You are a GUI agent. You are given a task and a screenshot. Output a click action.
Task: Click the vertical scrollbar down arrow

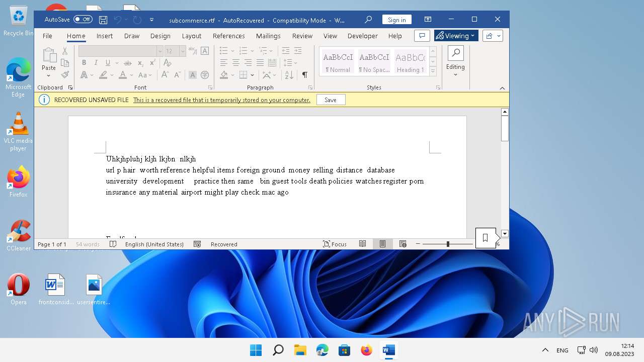[505, 234]
